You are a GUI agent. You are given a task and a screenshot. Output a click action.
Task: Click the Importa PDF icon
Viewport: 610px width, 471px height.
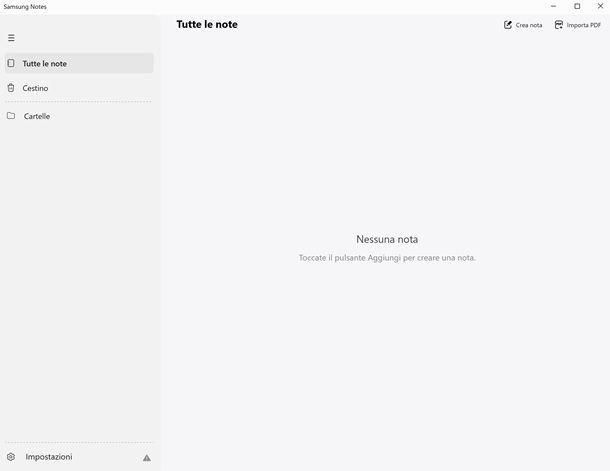click(x=559, y=25)
